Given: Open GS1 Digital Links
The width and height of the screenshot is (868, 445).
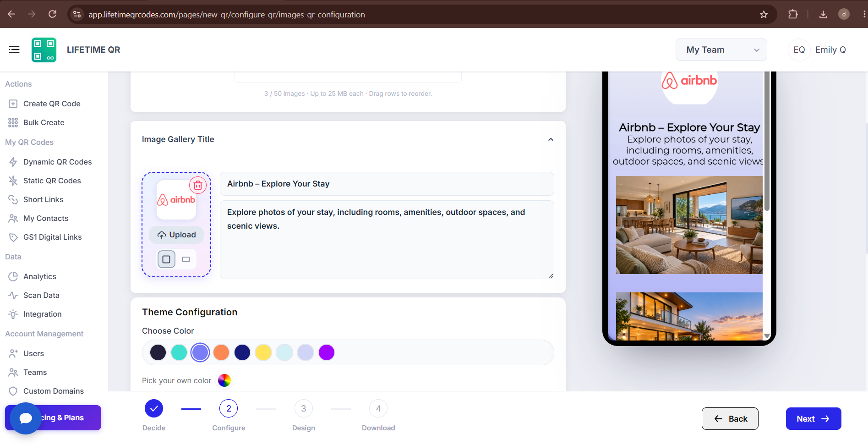Looking at the screenshot, I should pos(52,237).
